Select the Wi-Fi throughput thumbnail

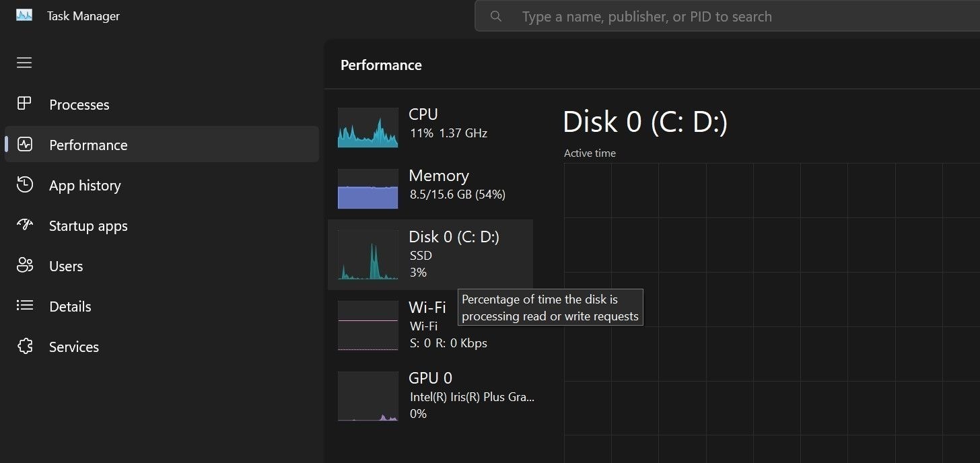(367, 326)
